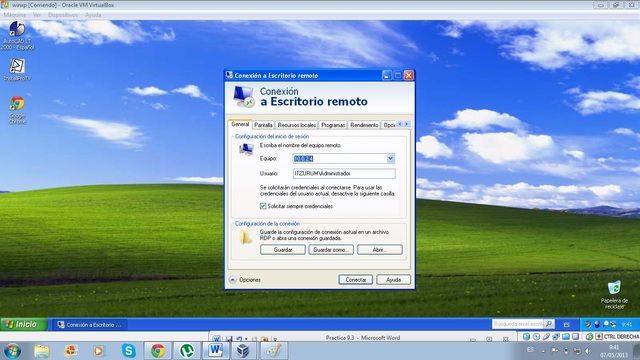Viewport: 640px width, 360px height.
Task: Switch to VirtualBox taskbar icon
Action: [243, 351]
